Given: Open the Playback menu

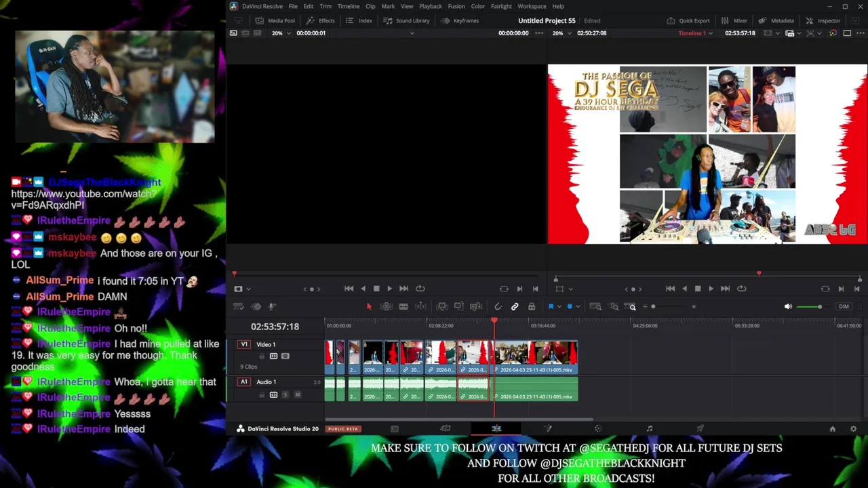Looking at the screenshot, I should (431, 6).
